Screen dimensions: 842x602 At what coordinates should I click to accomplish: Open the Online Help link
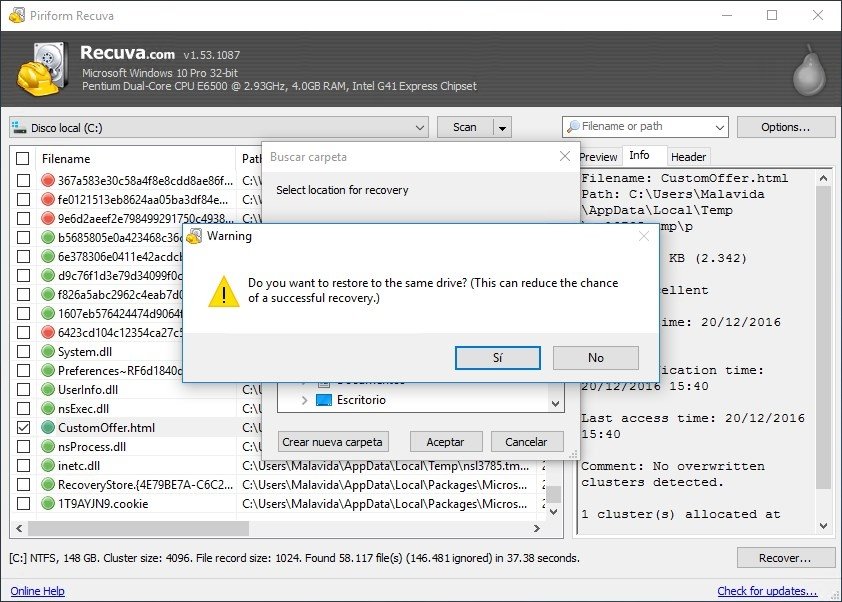pyautogui.click(x=38, y=591)
